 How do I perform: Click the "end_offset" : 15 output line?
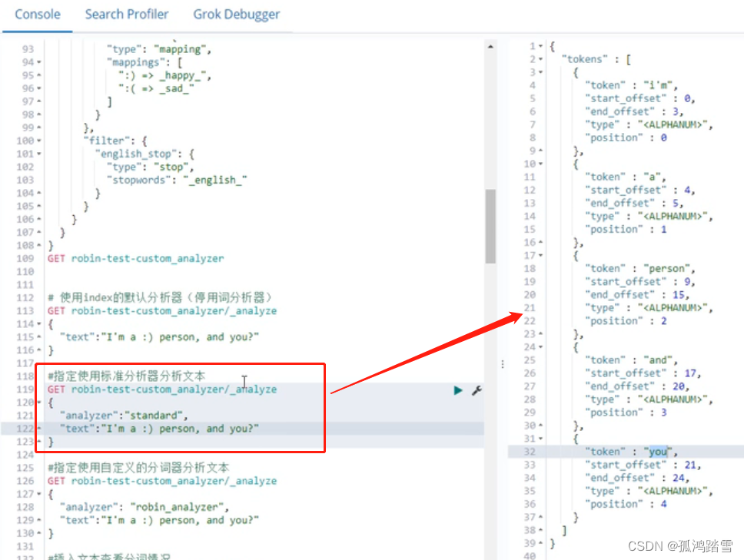tap(636, 294)
